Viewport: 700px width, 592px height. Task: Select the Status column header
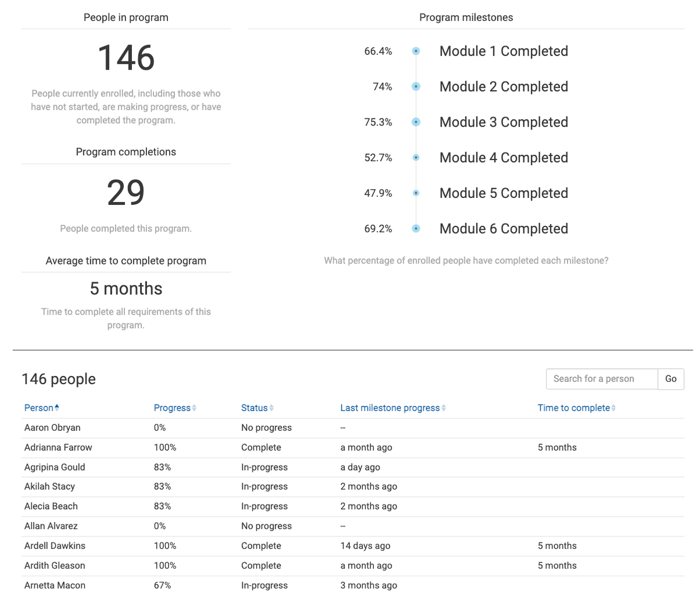pyautogui.click(x=255, y=408)
